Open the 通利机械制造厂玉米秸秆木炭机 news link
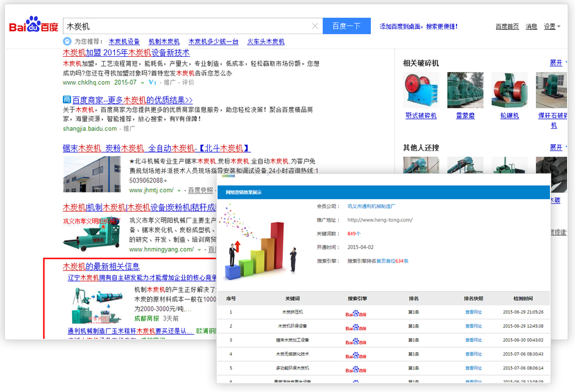575x392 pixels. 131,331
